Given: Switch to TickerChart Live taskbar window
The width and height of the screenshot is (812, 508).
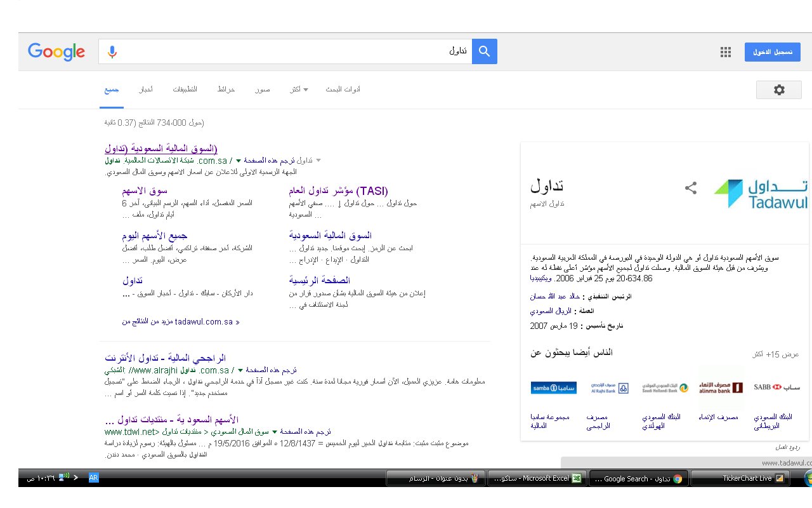Looking at the screenshot, I should click(740, 478).
